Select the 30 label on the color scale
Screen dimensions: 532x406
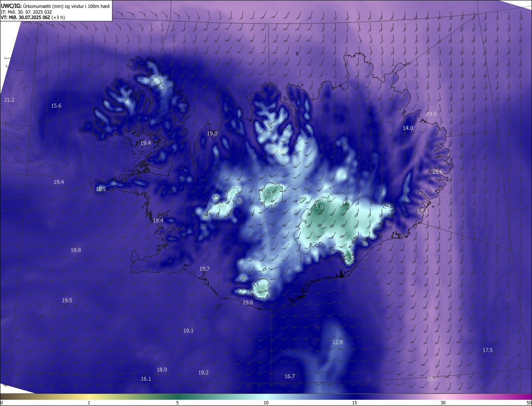tap(443, 403)
